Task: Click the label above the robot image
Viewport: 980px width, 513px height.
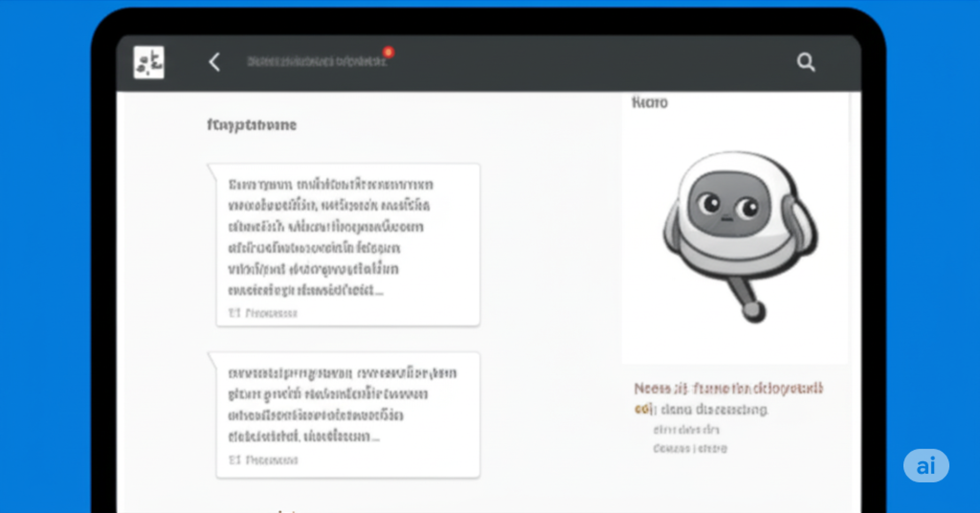Action: tap(649, 103)
